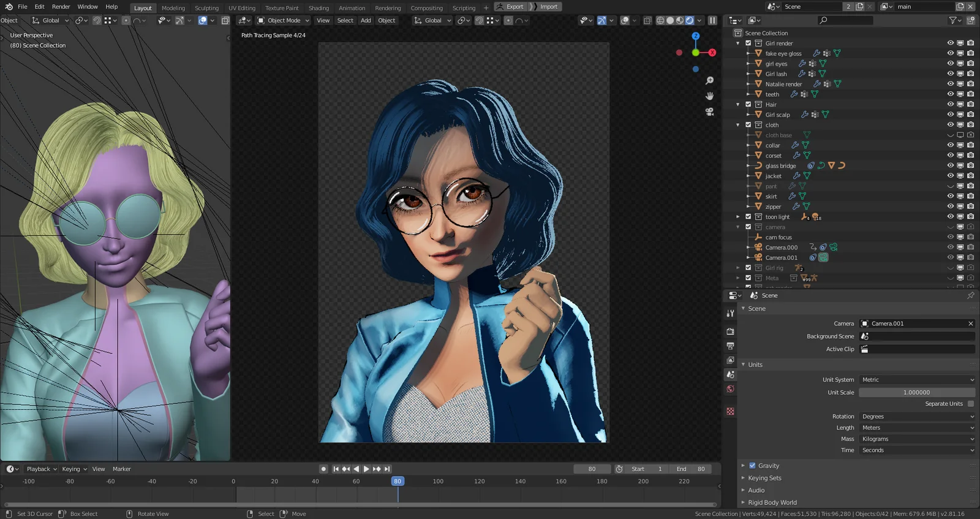The image size is (980, 519).
Task: Open the Output properties printer icon
Action: [730, 346]
